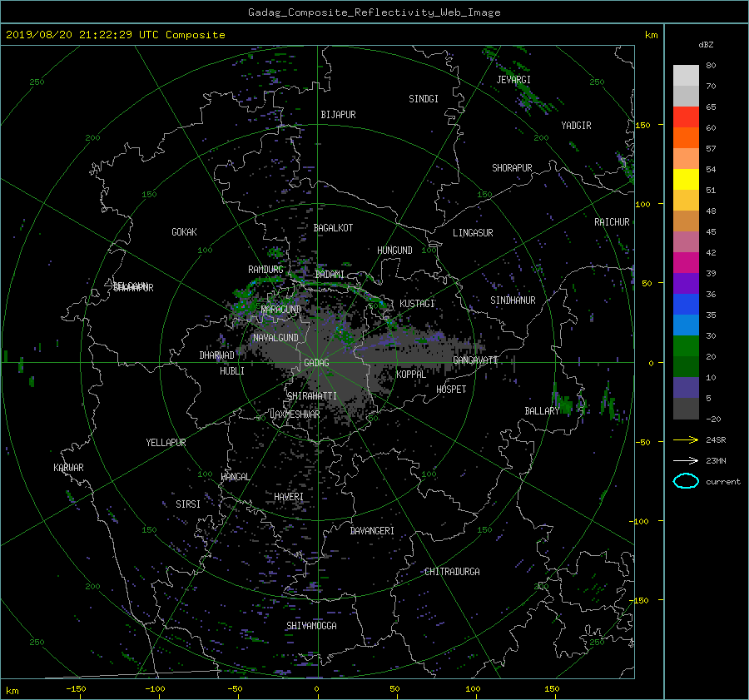Click the SHIRAHATTI city label
The image size is (749, 700).
pos(312,396)
